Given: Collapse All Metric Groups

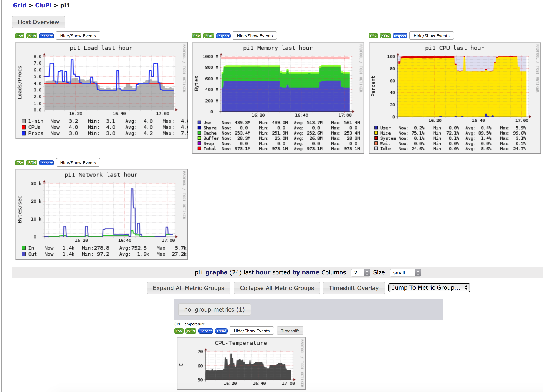Looking at the screenshot, I should [277, 288].
